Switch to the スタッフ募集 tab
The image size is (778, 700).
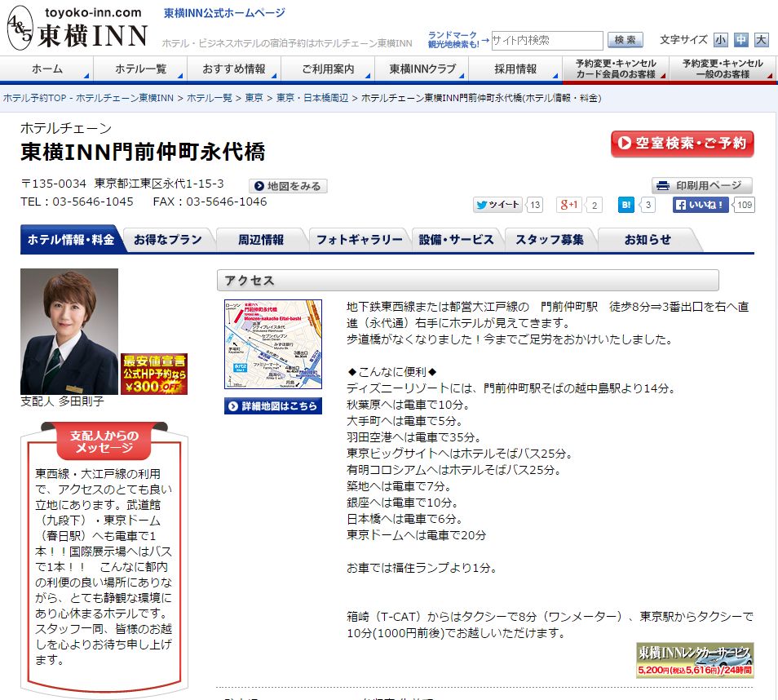pyautogui.click(x=550, y=240)
